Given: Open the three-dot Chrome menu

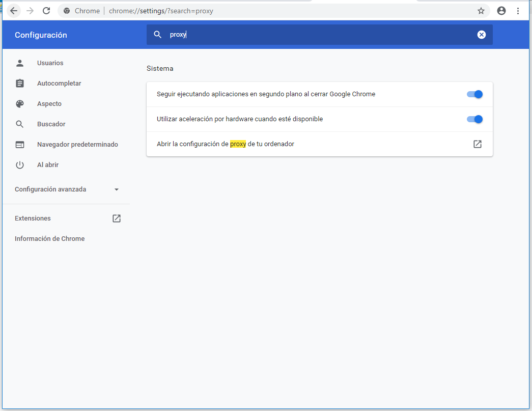Looking at the screenshot, I should point(518,11).
